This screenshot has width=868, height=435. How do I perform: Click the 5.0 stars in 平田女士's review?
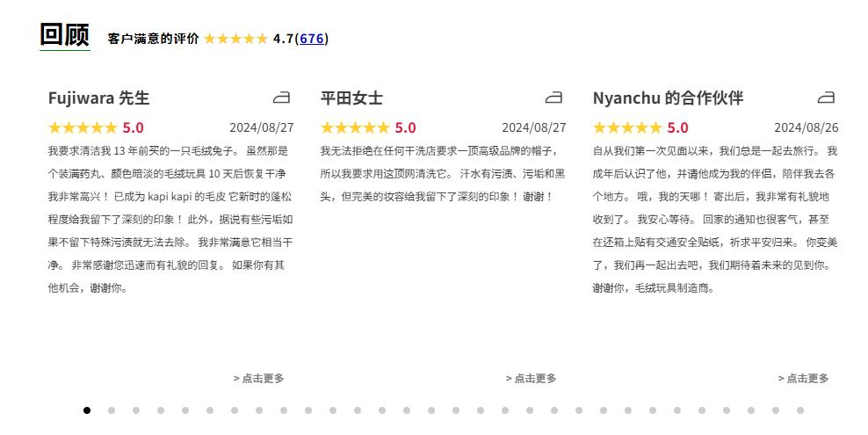click(355, 127)
